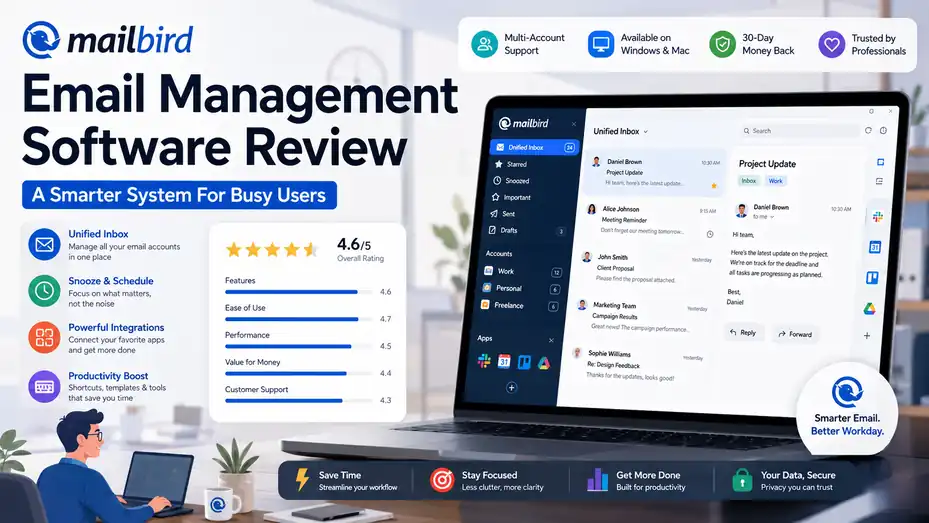Click the Windows & Mac monitor icon
The width and height of the screenshot is (929, 523).
pyautogui.click(x=601, y=44)
